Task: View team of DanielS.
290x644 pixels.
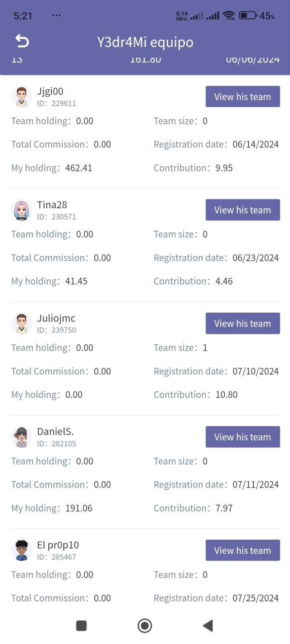Action: (x=243, y=437)
